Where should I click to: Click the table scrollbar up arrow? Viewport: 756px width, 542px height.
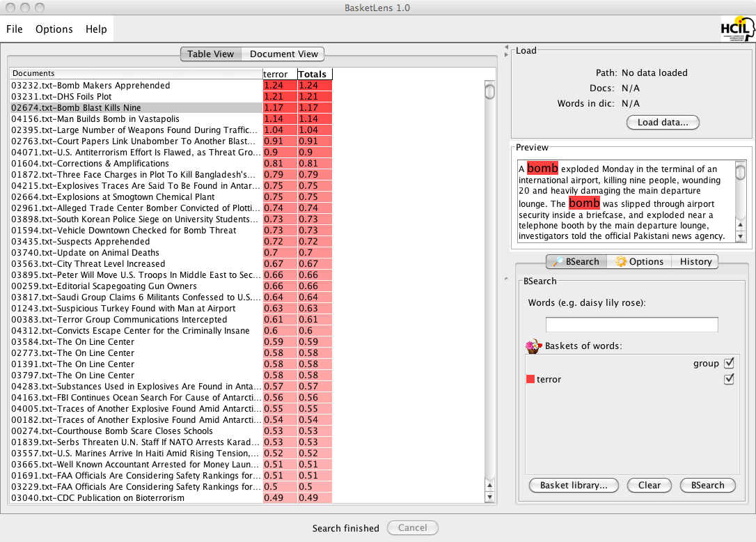pos(490,486)
